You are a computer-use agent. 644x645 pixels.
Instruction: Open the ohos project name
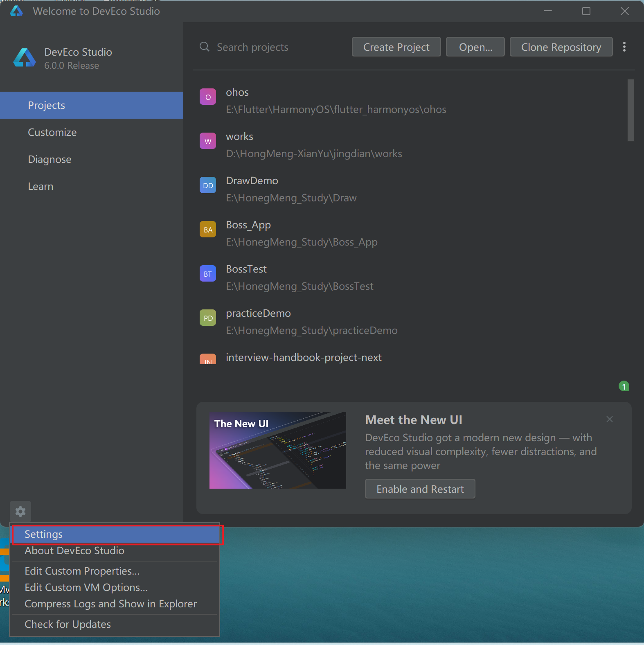[237, 92]
